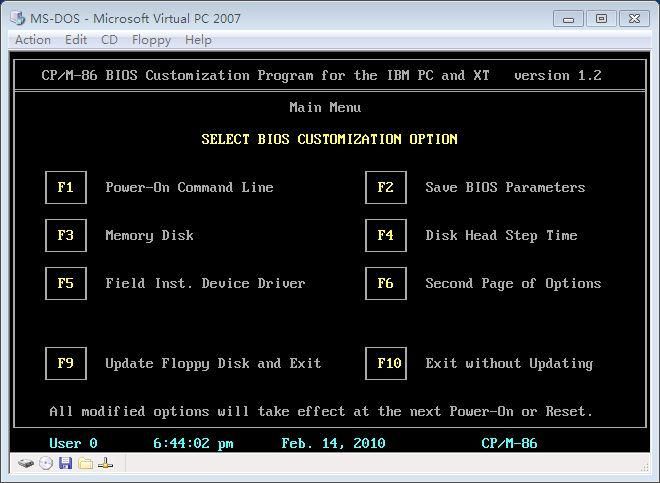Click the 'CP/M-86' status bar text

tap(509, 443)
